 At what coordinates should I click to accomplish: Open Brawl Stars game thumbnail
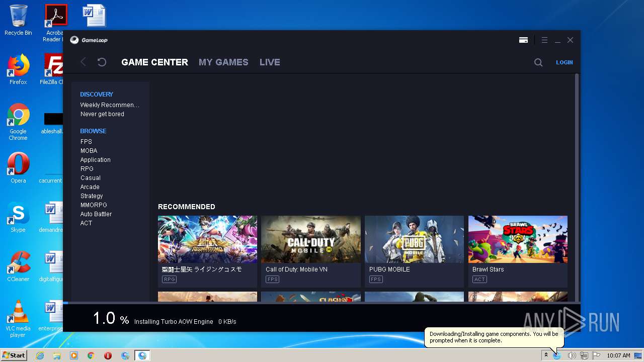[x=518, y=239]
